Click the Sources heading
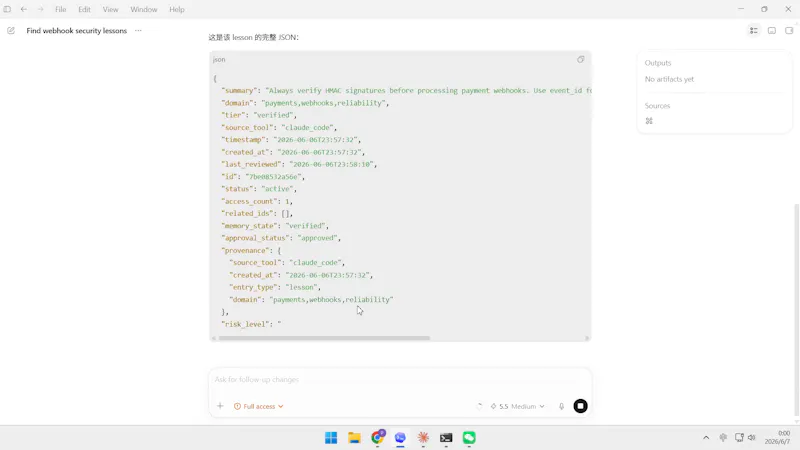Image resolution: width=800 pixels, height=450 pixels. pos(657,106)
